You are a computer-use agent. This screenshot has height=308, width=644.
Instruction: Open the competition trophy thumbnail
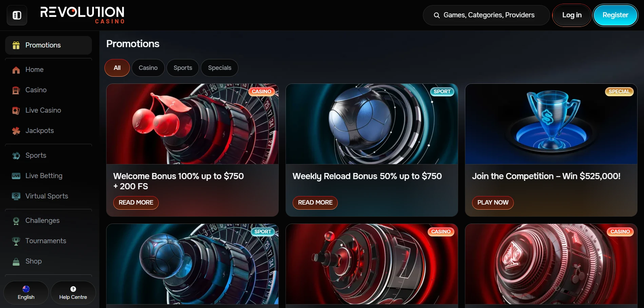(551, 124)
